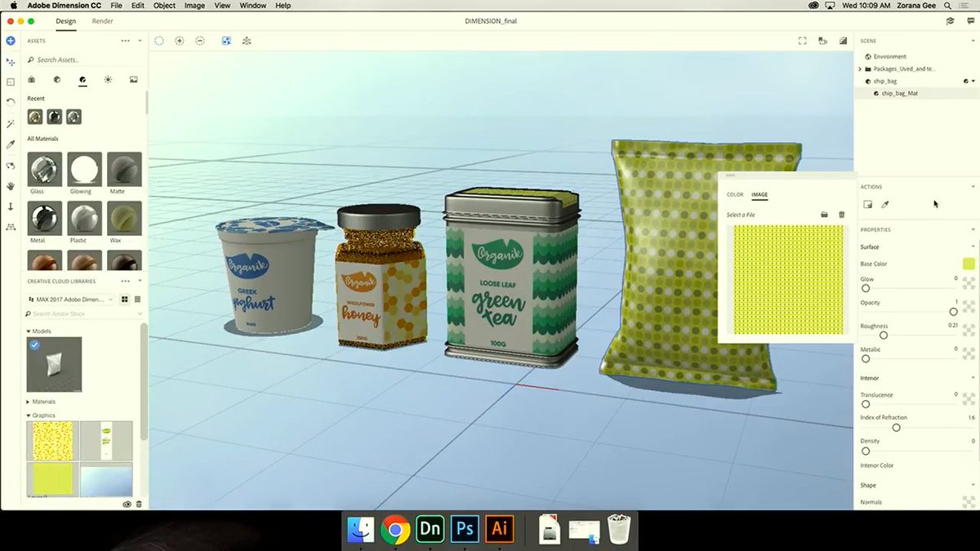Image resolution: width=980 pixels, height=551 pixels.
Task: Click the Index of Refraction slider handle
Action: (x=896, y=427)
